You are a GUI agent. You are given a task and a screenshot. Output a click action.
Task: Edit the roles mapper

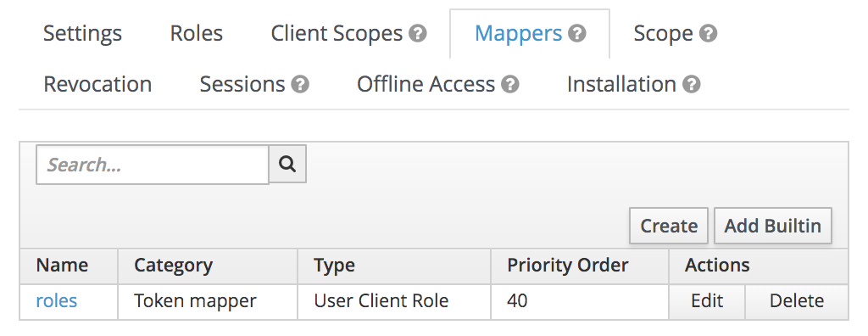[707, 301]
